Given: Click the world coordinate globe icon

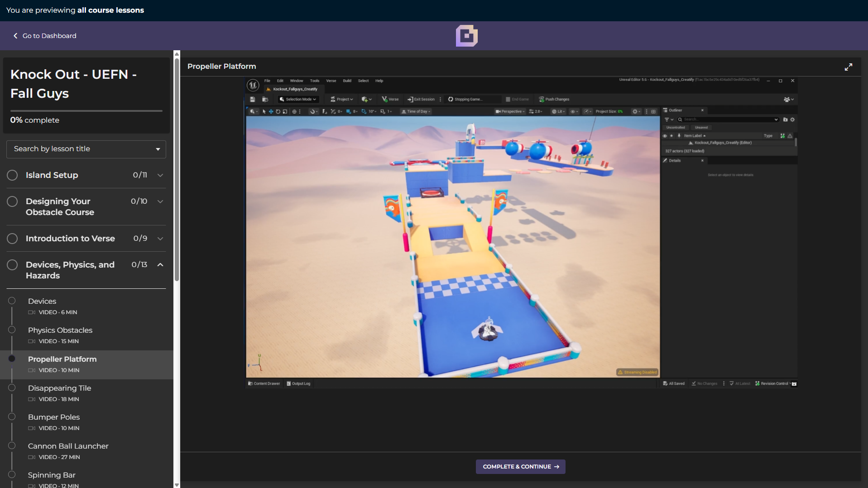Looking at the screenshot, I should 294,111.
